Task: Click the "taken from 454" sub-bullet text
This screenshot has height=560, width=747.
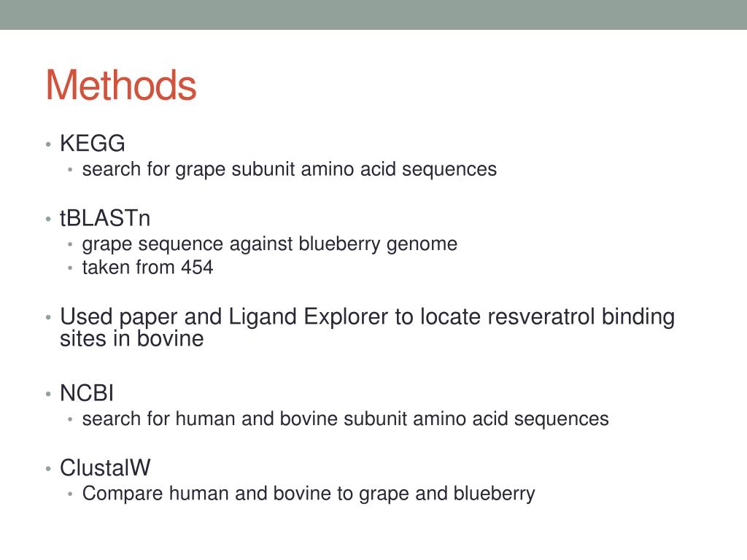Action: [x=147, y=268]
